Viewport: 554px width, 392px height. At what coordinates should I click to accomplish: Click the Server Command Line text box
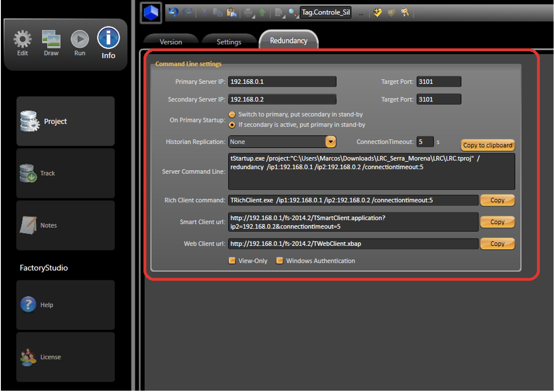click(x=372, y=171)
